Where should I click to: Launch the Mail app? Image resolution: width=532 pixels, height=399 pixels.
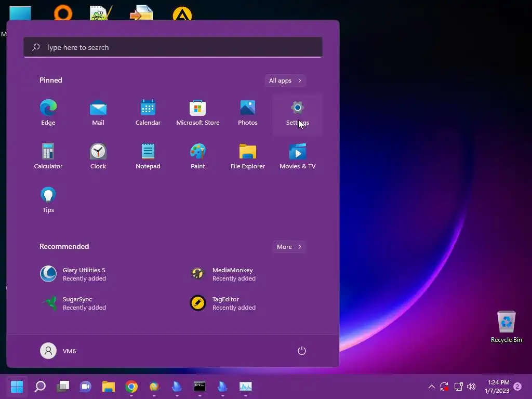98,113
